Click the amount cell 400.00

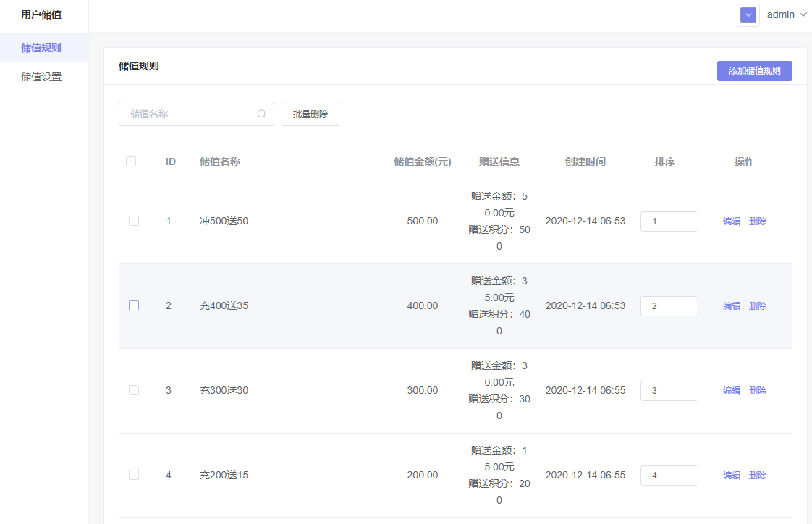[x=423, y=305]
